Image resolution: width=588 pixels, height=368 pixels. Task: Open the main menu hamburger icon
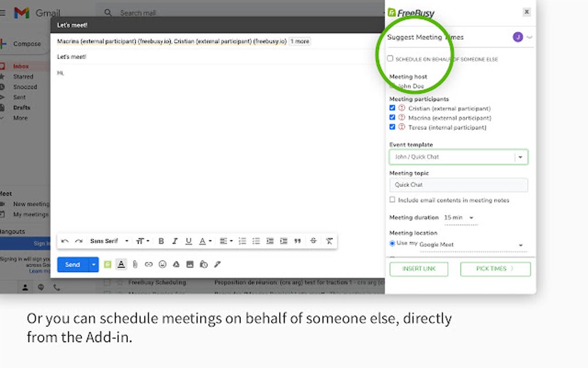[x=2, y=13]
